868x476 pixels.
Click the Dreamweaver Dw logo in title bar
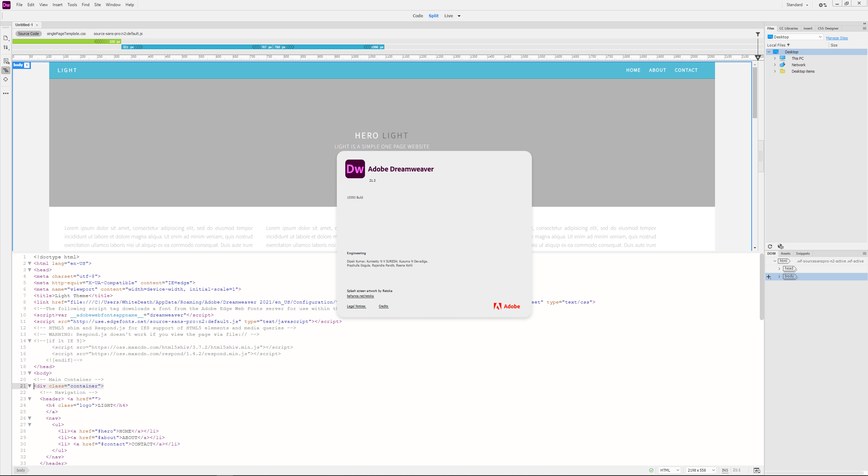coord(6,5)
